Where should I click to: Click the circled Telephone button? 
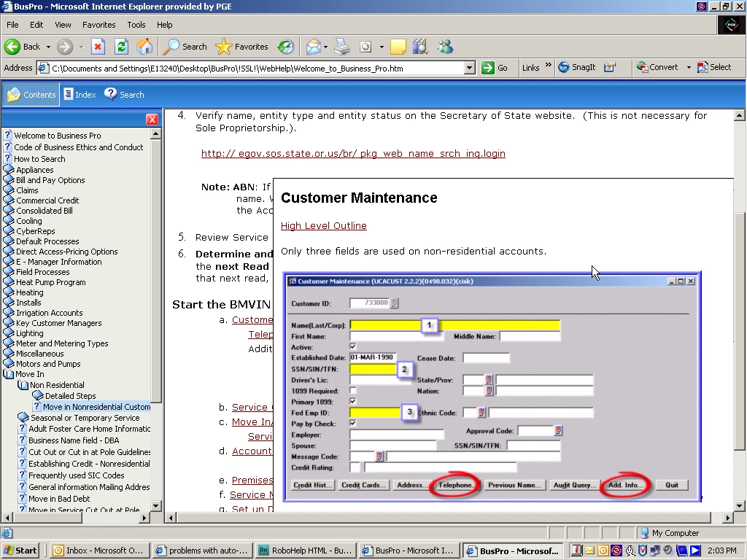[x=455, y=485]
